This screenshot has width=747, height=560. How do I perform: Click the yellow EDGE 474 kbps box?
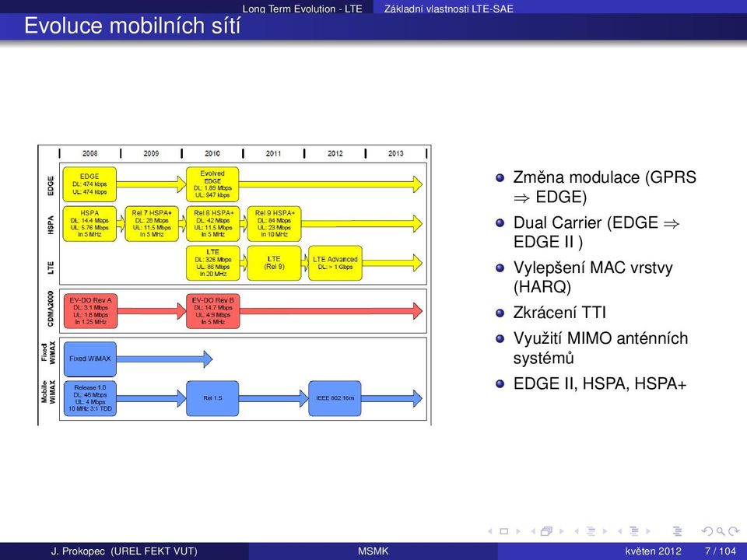89,184
